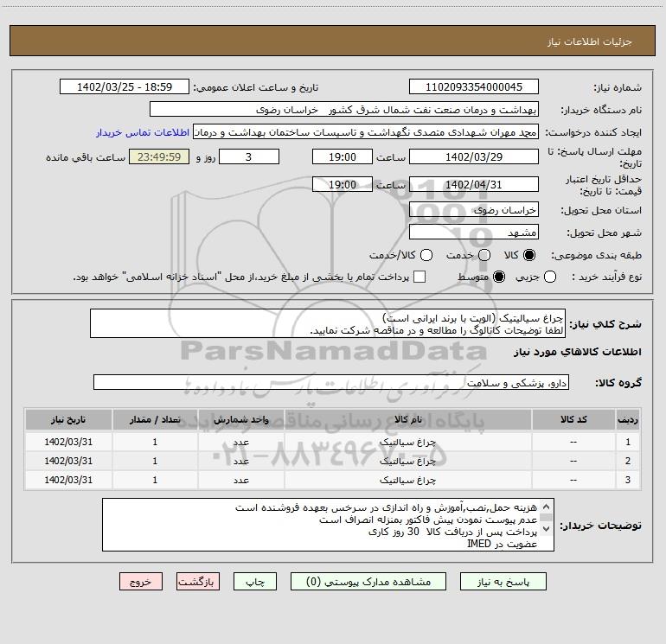Open مشاهده مدارک پیوستی (0) button
This screenshot has width=666, height=644.
tap(368, 582)
